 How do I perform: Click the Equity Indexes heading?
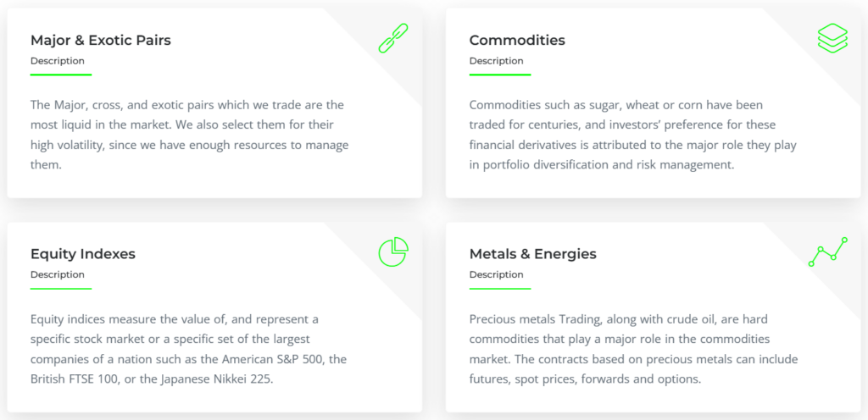pyautogui.click(x=83, y=253)
